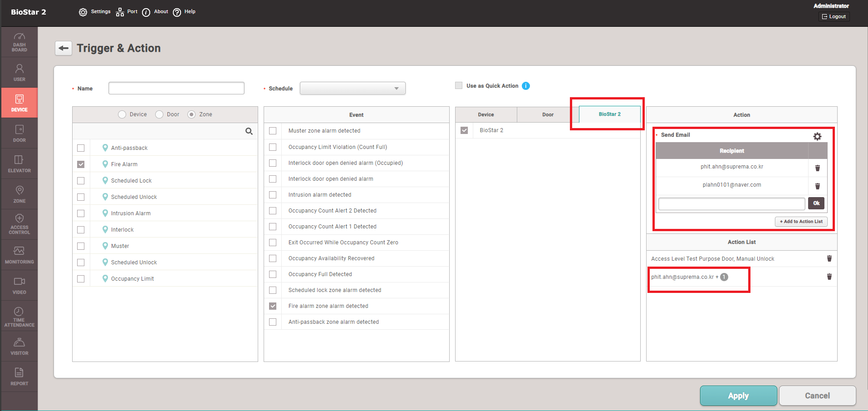868x411 pixels.
Task: Open the Schedule dropdown
Action: coord(353,88)
